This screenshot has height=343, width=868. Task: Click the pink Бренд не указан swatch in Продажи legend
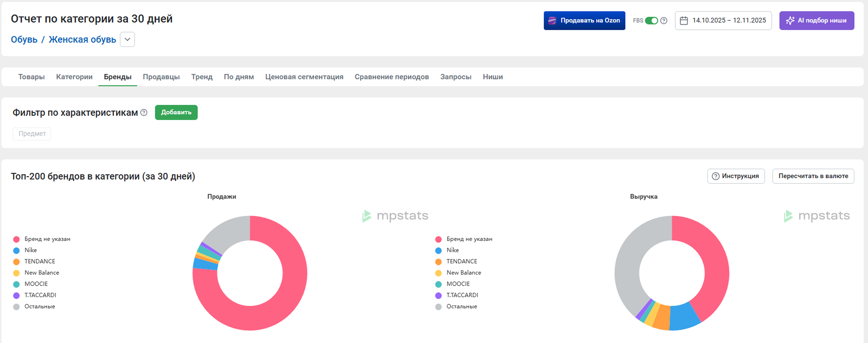tap(16, 239)
